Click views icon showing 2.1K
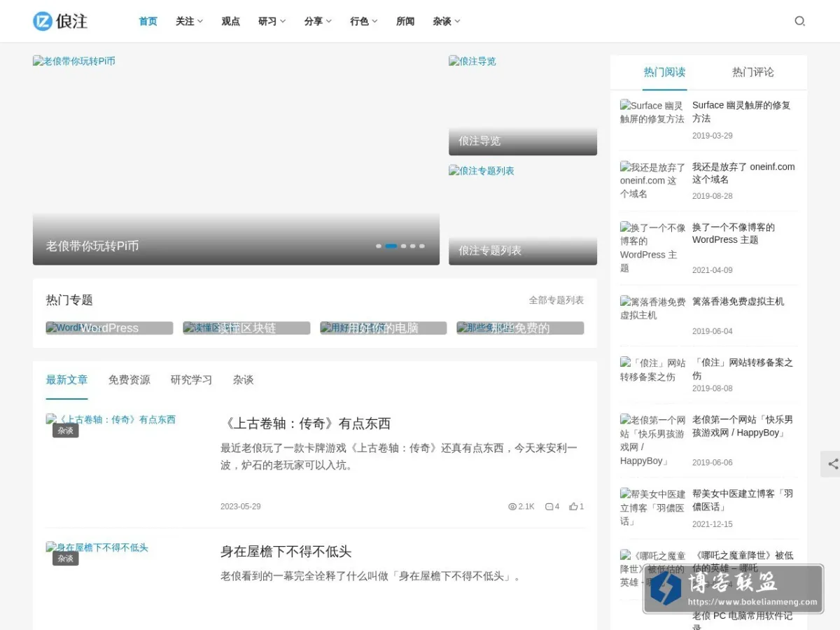The width and height of the screenshot is (840, 630). pyautogui.click(x=512, y=507)
